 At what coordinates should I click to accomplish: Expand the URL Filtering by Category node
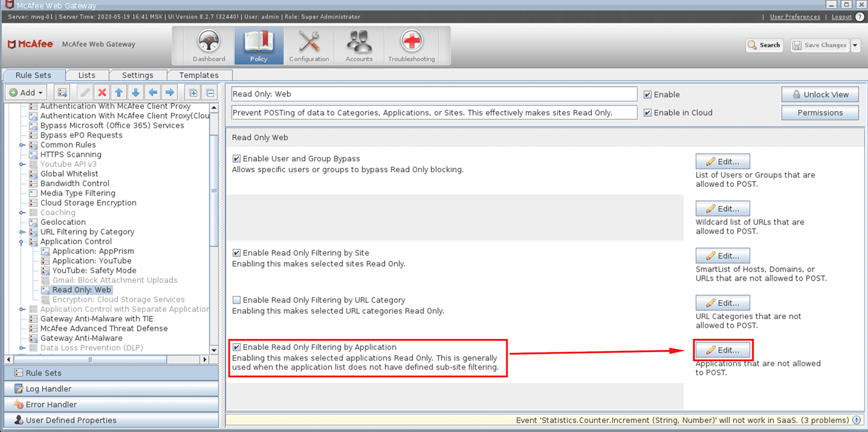click(x=22, y=232)
